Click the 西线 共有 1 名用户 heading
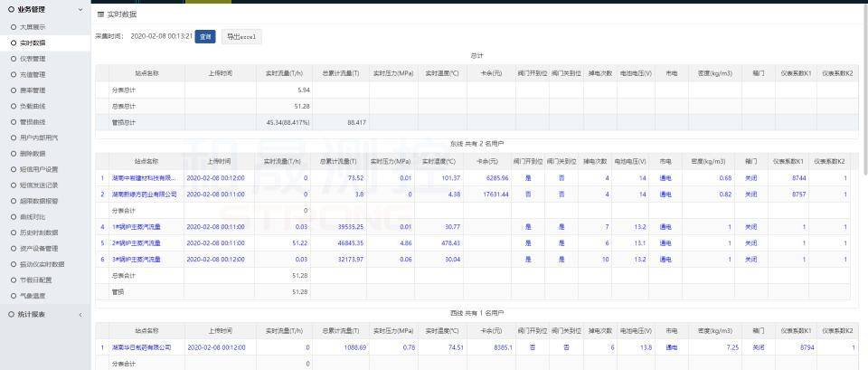868x370 pixels. click(477, 313)
